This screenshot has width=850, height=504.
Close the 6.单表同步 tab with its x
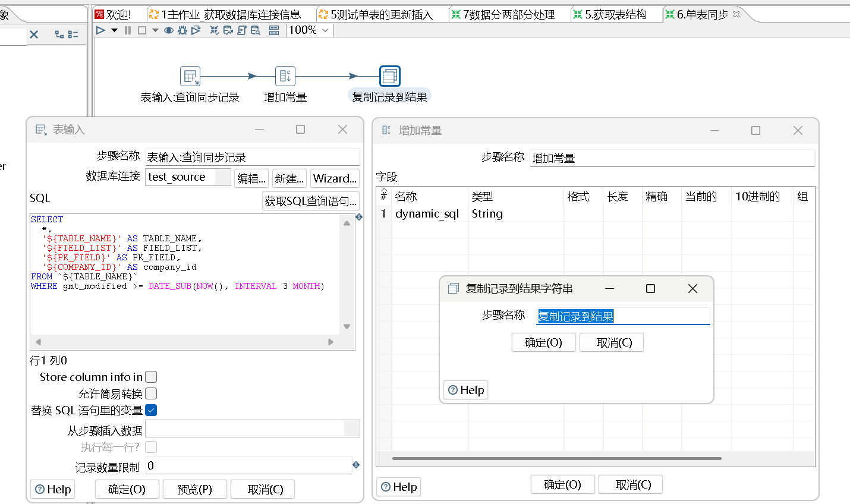point(736,14)
